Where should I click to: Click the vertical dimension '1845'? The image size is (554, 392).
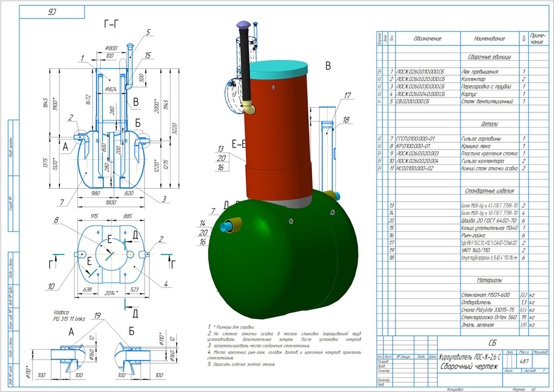(45, 103)
